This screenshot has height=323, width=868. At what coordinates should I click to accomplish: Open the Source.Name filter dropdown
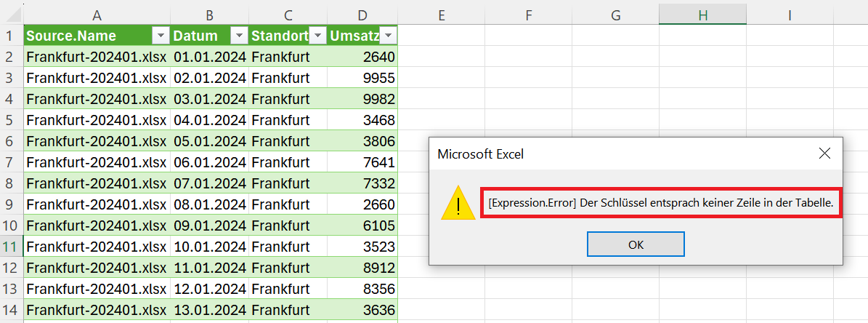click(161, 36)
